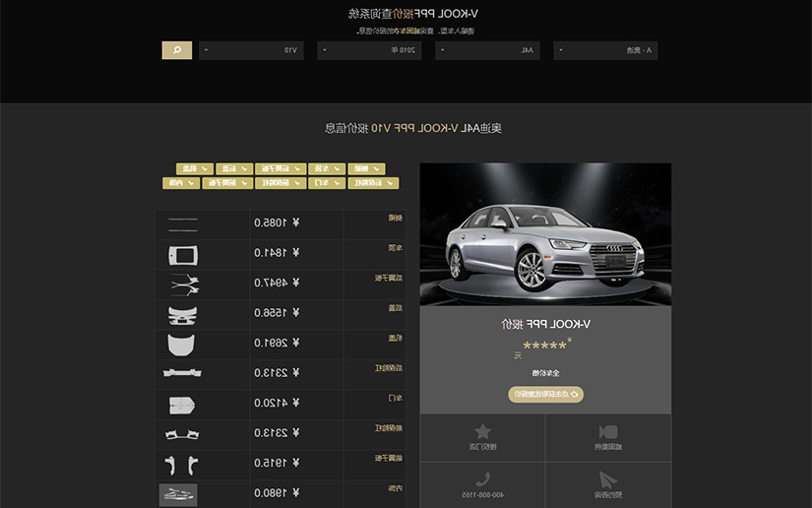
Task: Click the front fender part icon
Action: click(x=181, y=465)
